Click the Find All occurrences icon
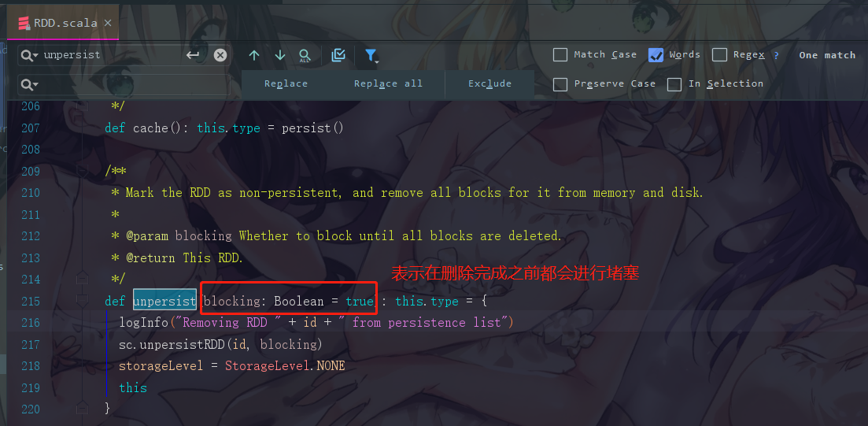This screenshot has height=426, width=868. 305,55
